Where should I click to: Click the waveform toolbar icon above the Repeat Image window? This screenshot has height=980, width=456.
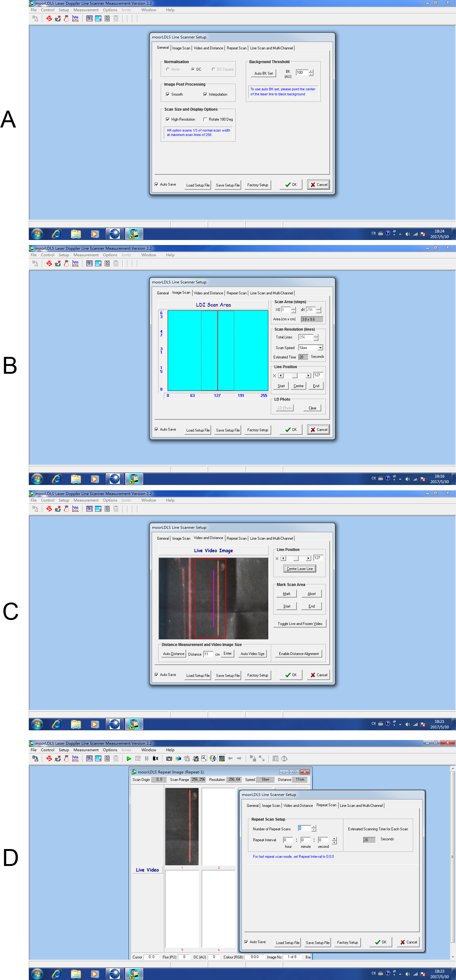[x=75, y=758]
